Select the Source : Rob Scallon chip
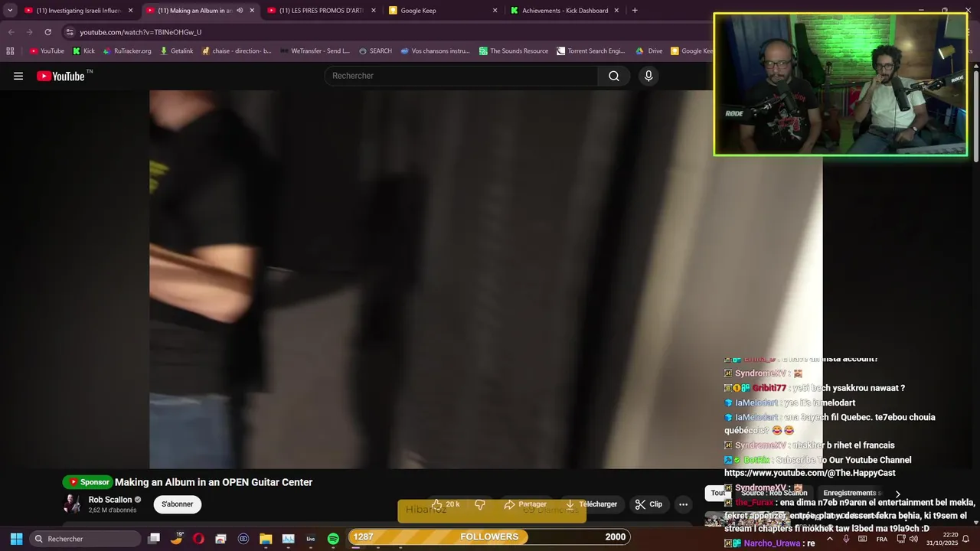Screen dimensions: 980x551 pyautogui.click(x=774, y=493)
